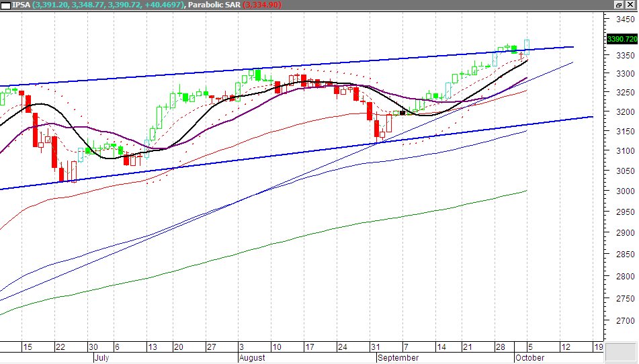Click date label 17 on time axis
This screenshot has height=364, width=639.
pos(310,347)
